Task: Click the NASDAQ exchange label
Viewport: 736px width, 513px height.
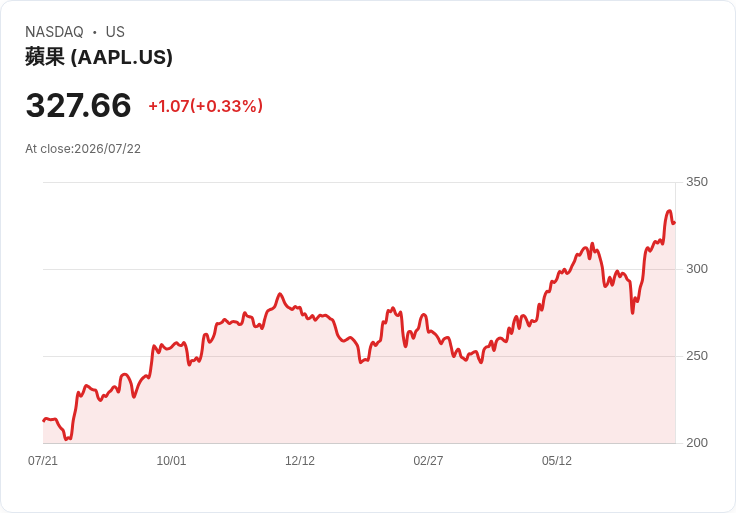Action: click(x=54, y=32)
